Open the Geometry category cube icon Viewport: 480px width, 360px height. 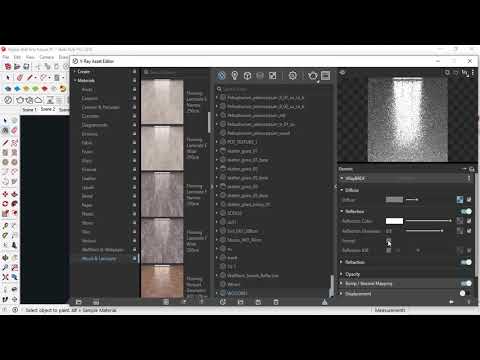(x=247, y=76)
